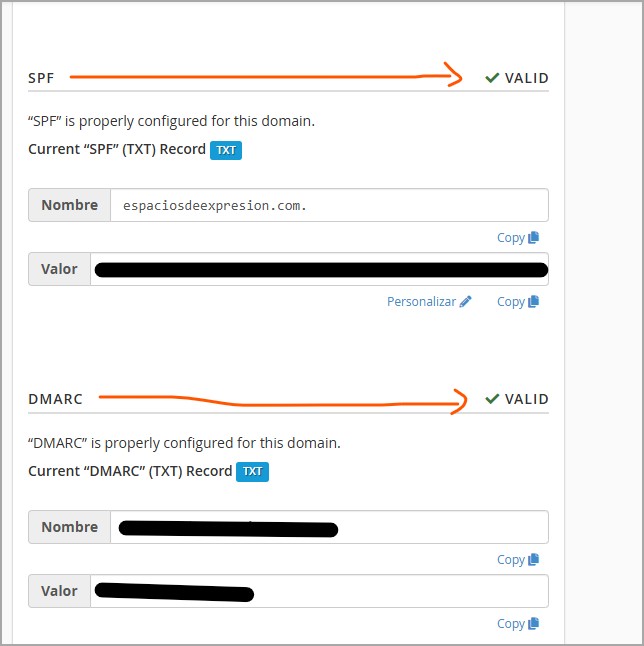Click the Valor label in SPF section
Viewport: 644px width, 646px height.
[x=60, y=269]
